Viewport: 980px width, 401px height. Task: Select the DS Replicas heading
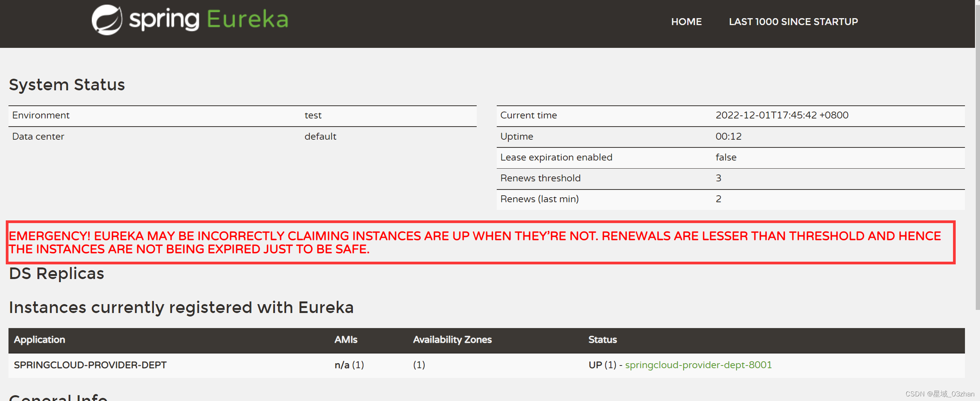[57, 274]
